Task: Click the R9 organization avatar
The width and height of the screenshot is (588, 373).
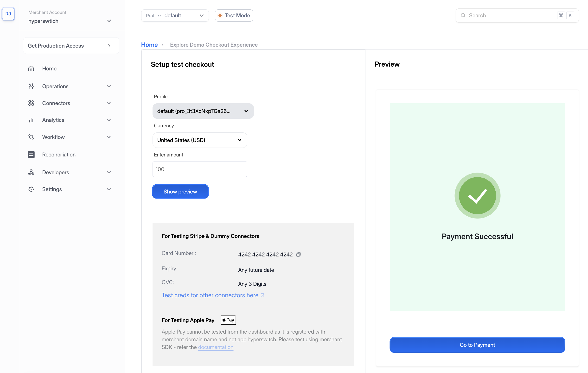Action: coord(8,14)
